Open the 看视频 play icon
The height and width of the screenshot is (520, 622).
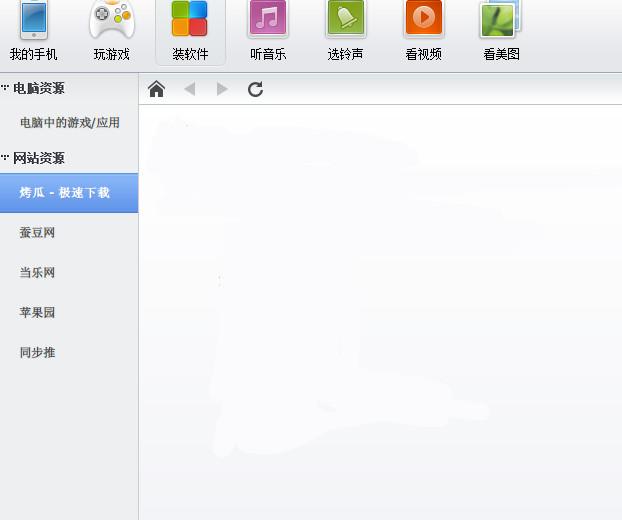click(423, 19)
